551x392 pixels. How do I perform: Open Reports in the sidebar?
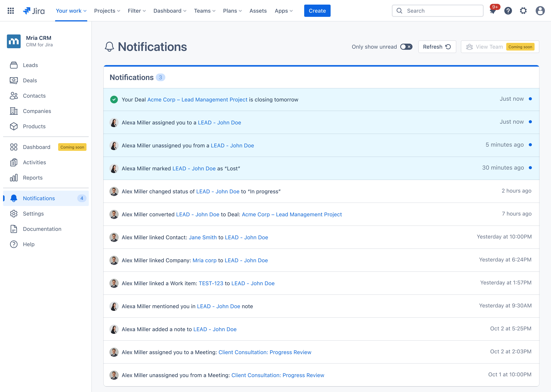46,178
